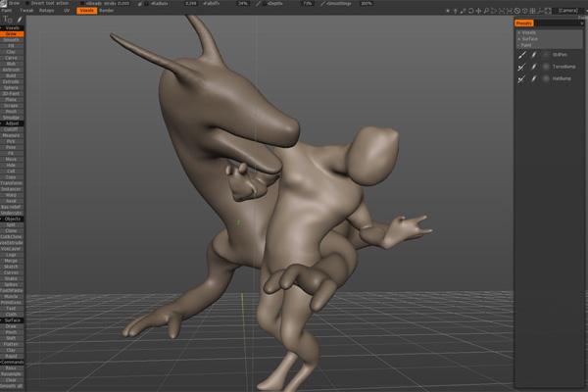Choose the Airbrush tool in the tool list
Screen dimensions: 588x392
pos(11,70)
